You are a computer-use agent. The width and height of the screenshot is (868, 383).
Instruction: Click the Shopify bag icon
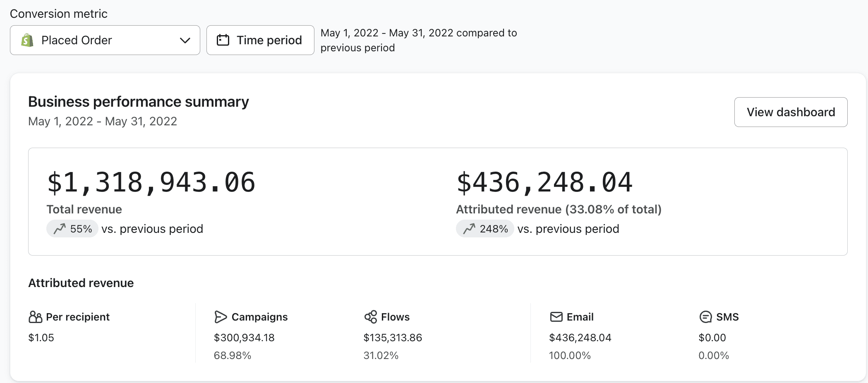(x=27, y=40)
